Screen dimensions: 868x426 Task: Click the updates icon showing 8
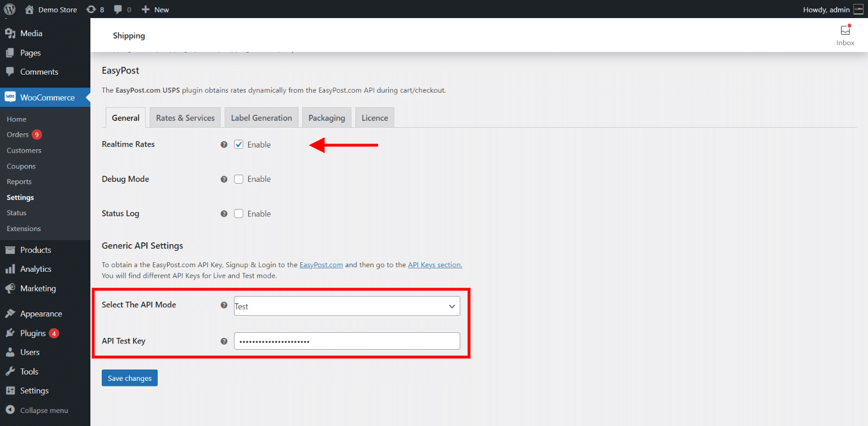pos(91,9)
